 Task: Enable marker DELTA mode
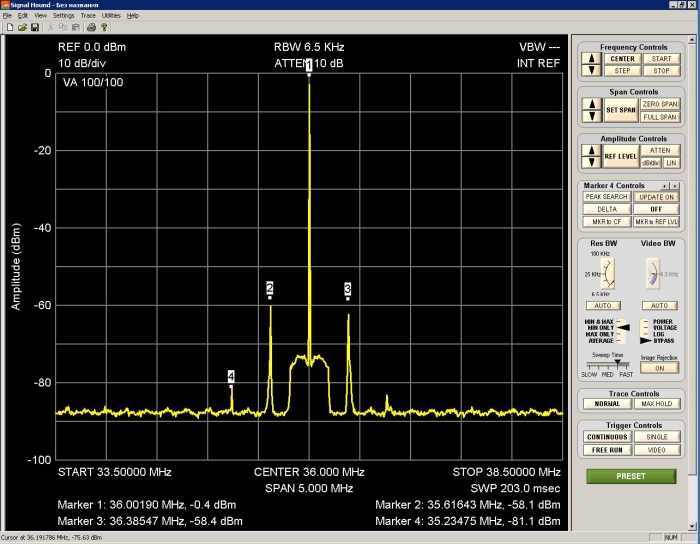click(606, 209)
